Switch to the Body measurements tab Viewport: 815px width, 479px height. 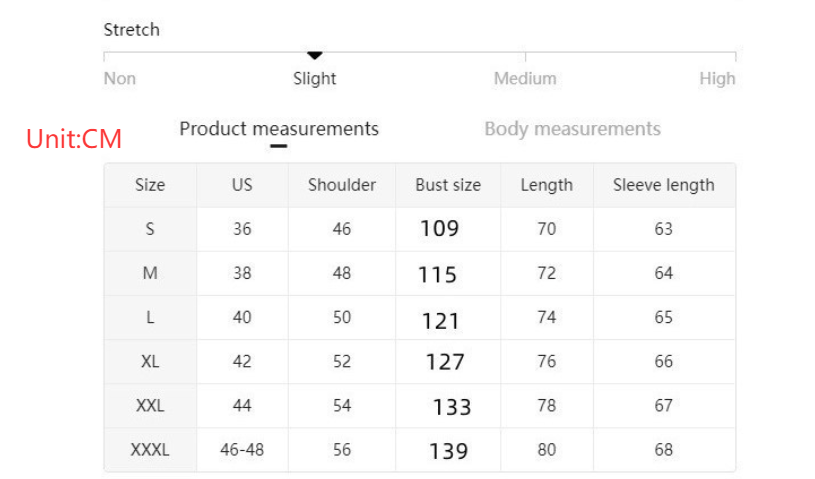point(572,129)
